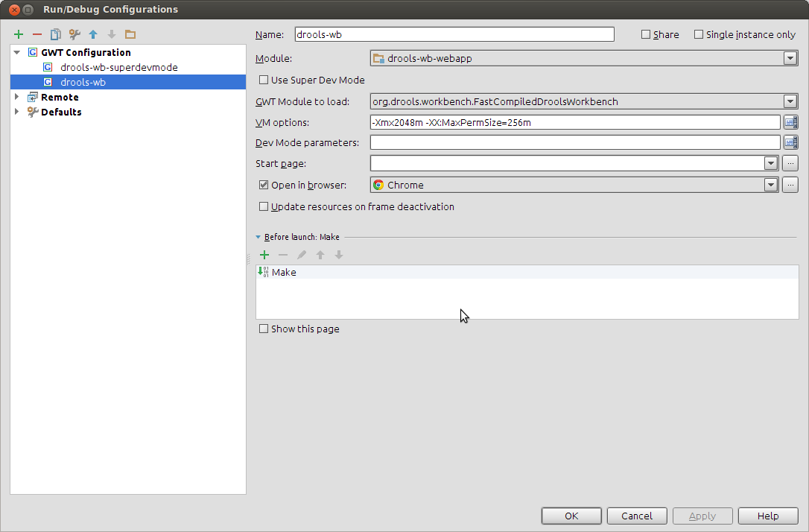Open the browser selection dialog
Viewport: 809px width, 532px height.
tap(790, 185)
